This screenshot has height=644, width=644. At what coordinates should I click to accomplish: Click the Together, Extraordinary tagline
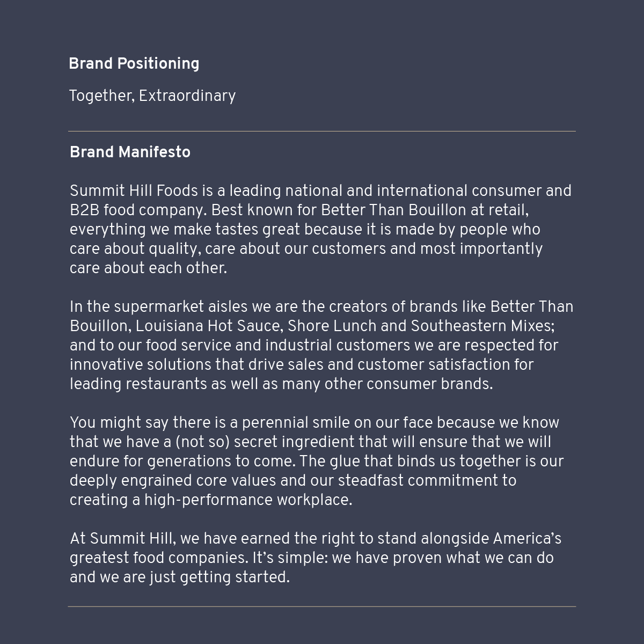pyautogui.click(x=152, y=96)
